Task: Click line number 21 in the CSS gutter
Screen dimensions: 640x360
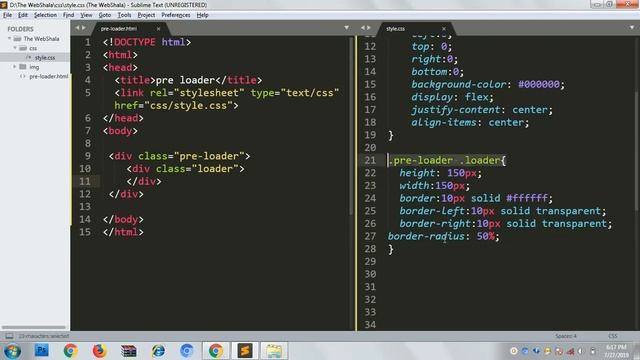Action: click(x=370, y=160)
